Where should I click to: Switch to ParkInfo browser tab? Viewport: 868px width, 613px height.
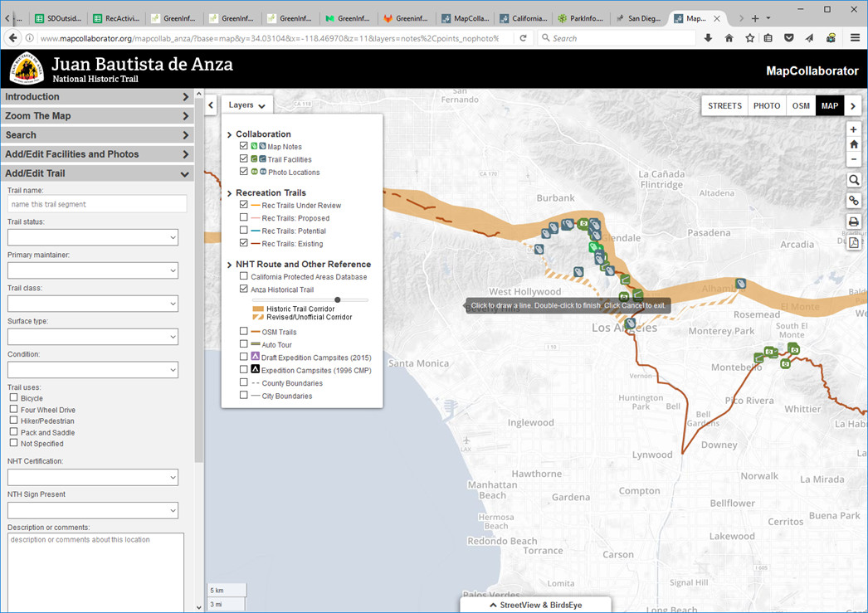click(581, 18)
